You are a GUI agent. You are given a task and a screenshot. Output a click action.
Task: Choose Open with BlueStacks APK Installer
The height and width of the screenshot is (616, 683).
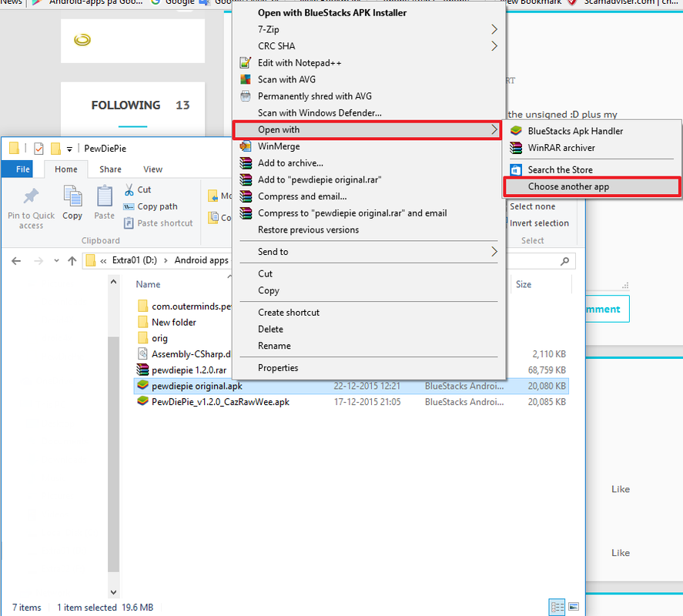point(369,12)
